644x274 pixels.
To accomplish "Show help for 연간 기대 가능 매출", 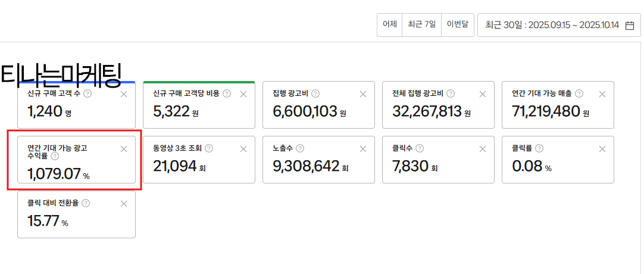I will point(579,94).
